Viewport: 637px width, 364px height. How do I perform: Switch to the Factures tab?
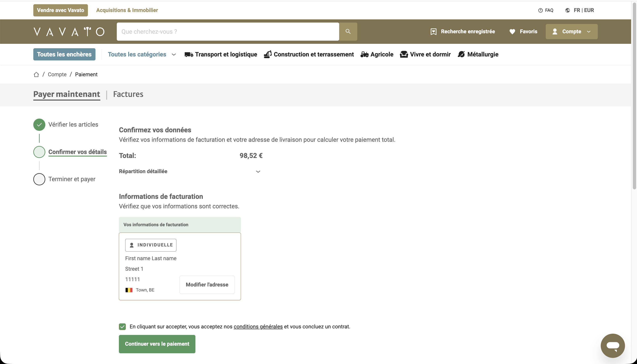click(x=128, y=94)
